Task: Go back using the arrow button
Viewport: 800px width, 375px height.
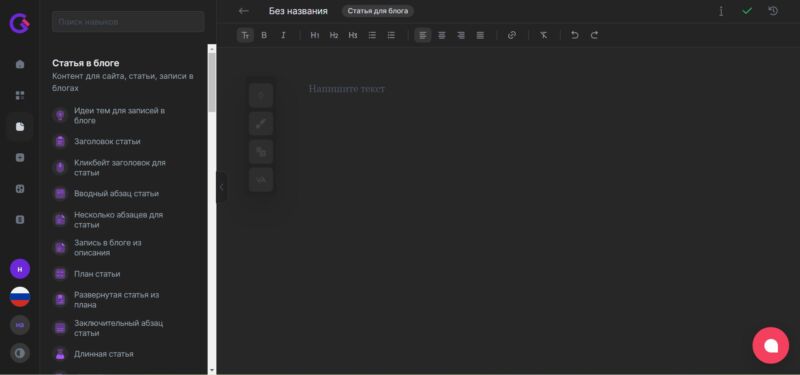Action: coord(243,11)
